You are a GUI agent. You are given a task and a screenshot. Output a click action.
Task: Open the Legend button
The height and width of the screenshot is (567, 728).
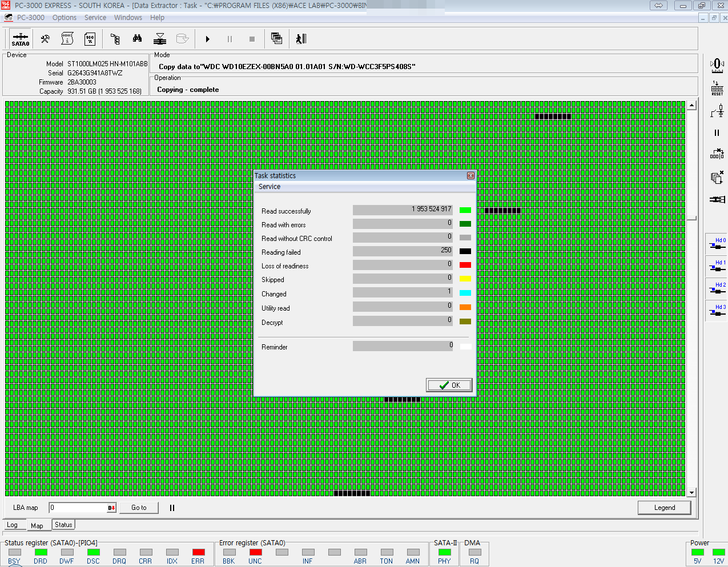click(665, 508)
